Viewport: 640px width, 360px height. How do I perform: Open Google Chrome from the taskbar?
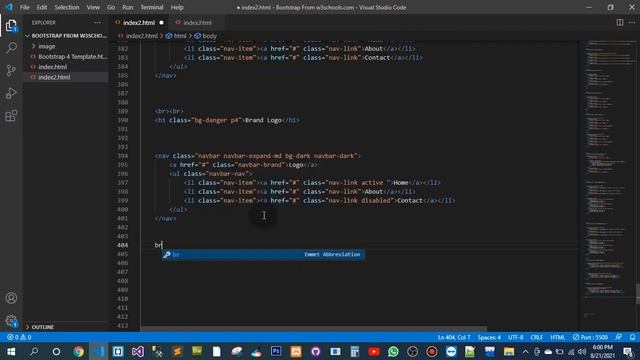(78, 351)
